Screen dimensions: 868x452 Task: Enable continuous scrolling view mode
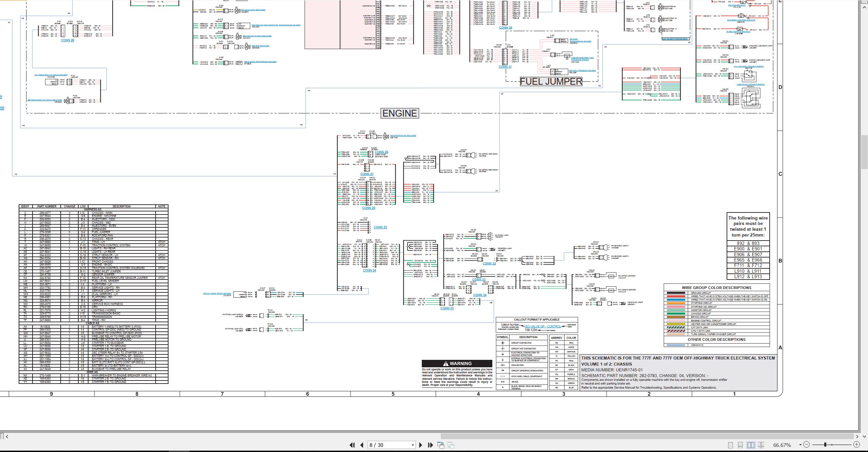click(741, 445)
